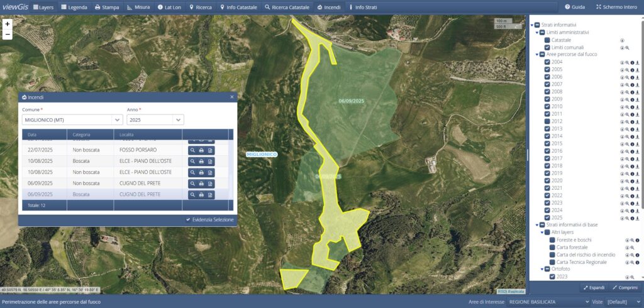Enable the Catastale layer checkbox

(547, 40)
